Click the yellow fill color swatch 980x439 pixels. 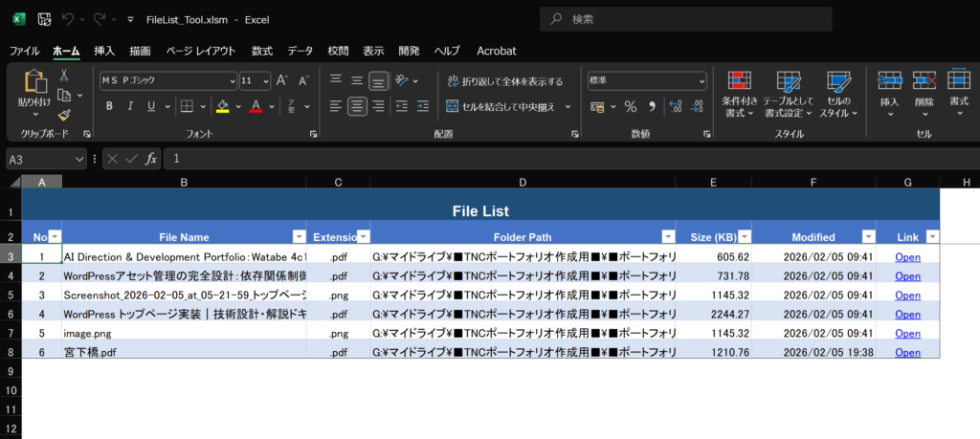coord(222,106)
